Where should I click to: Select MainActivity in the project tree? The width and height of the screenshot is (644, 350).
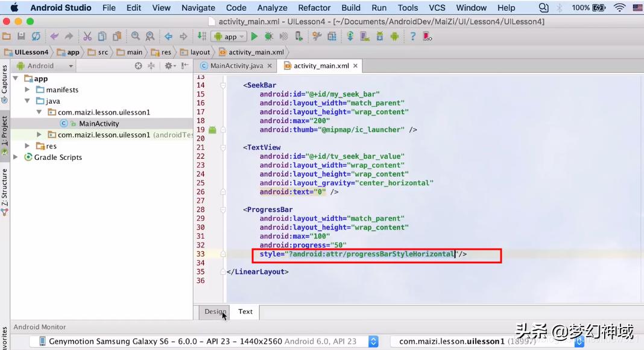coord(99,124)
